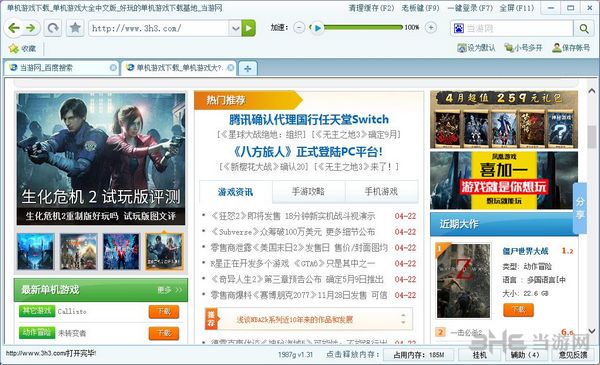Image resolution: width=600 pixels, height=365 pixels.
Task: Click the green 动作冒险 category tag
Action: click(37, 332)
